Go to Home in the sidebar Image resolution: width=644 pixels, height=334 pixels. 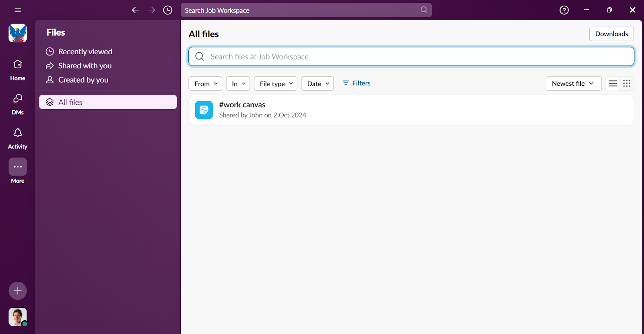[18, 70]
